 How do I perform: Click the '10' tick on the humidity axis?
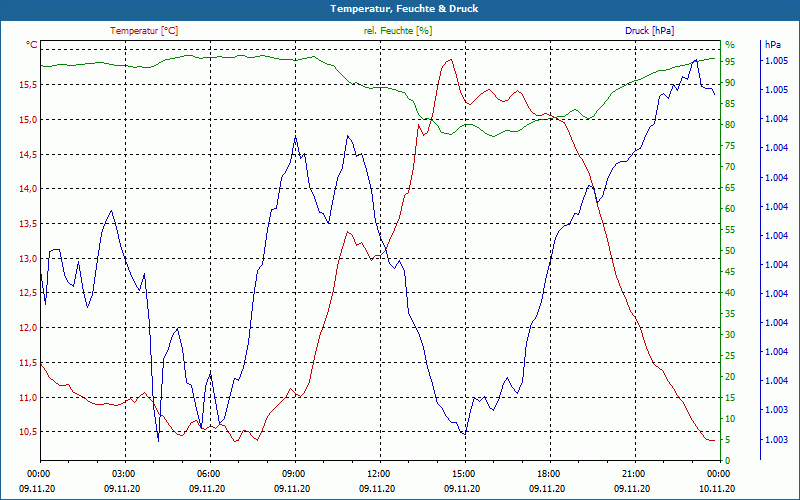tap(730, 419)
